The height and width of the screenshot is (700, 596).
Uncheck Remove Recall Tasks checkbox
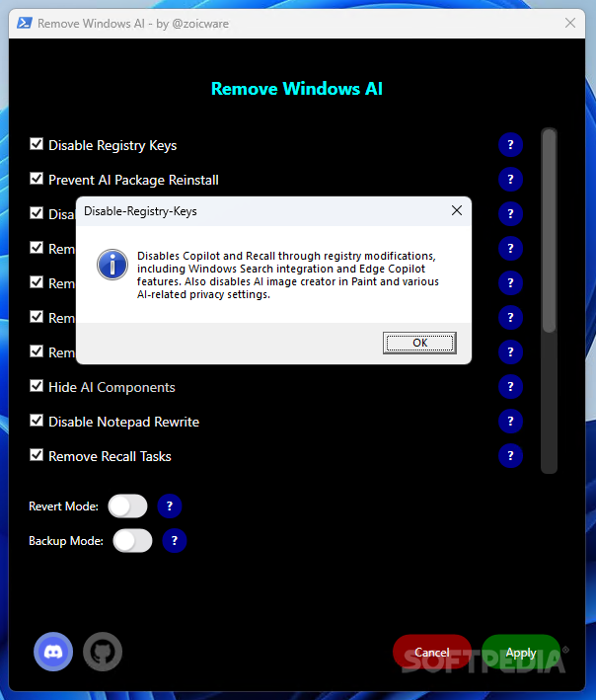(x=37, y=455)
